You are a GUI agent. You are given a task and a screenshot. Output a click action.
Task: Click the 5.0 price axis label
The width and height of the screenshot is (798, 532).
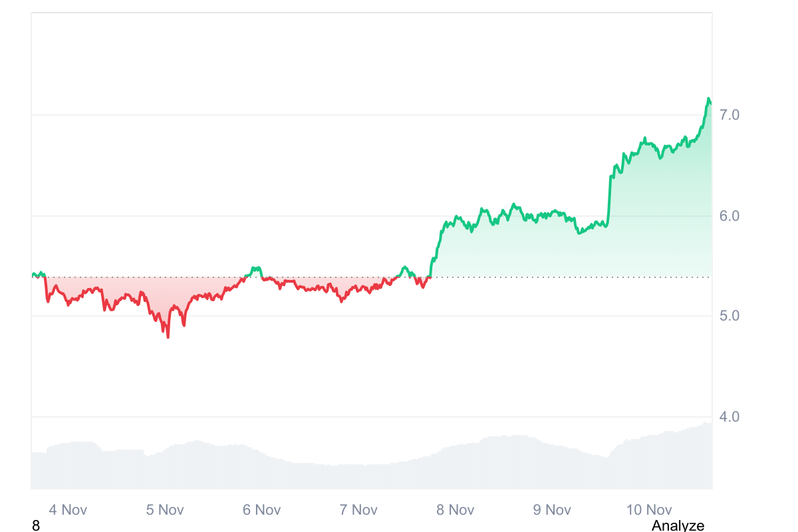tap(729, 316)
